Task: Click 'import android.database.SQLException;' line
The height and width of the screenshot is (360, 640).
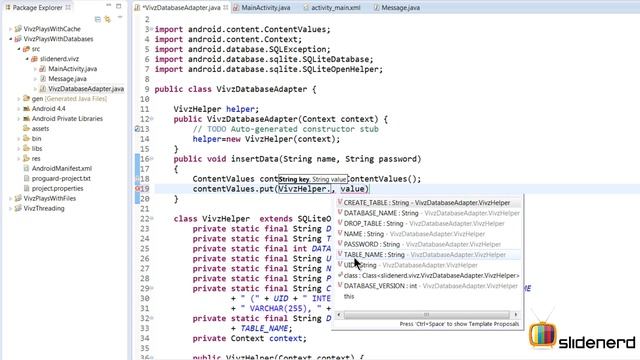Action: coord(242,49)
